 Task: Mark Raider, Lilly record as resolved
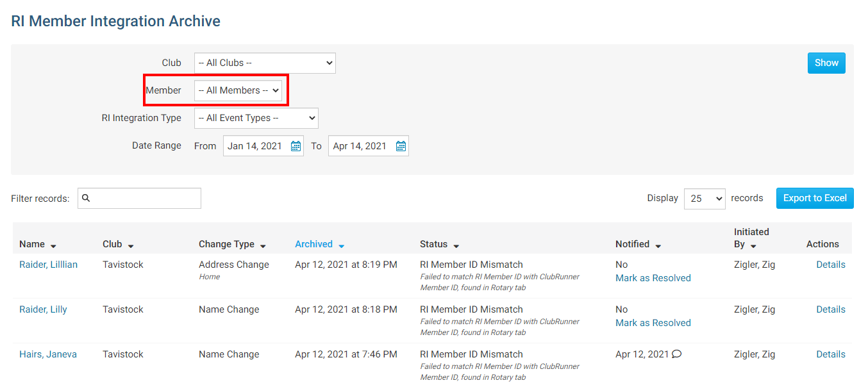point(653,323)
